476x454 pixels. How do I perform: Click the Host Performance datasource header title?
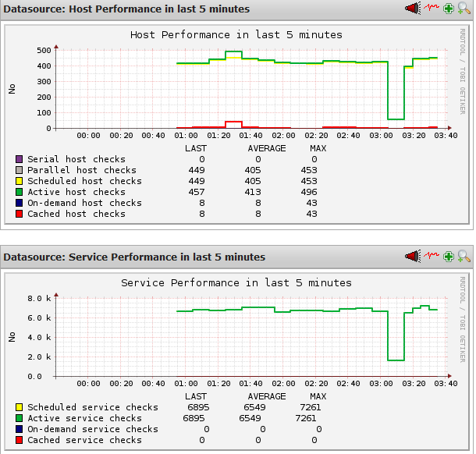[x=127, y=9]
